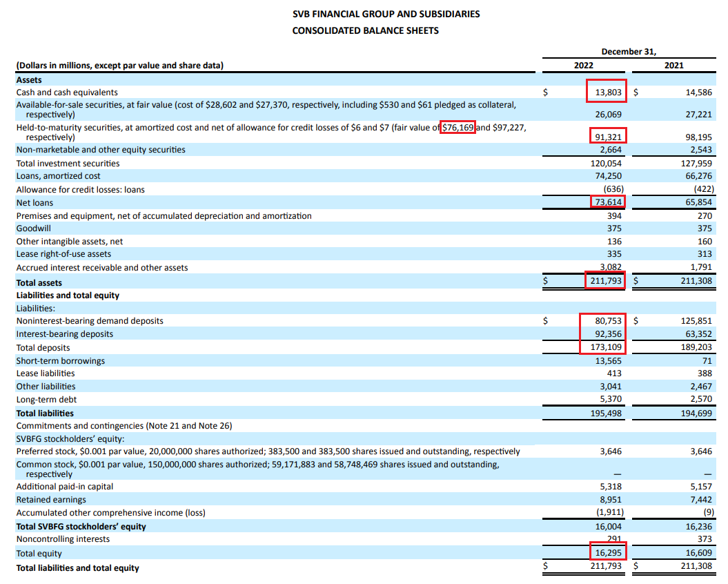Click the 2022 lease liabilities value 413

coord(614,373)
